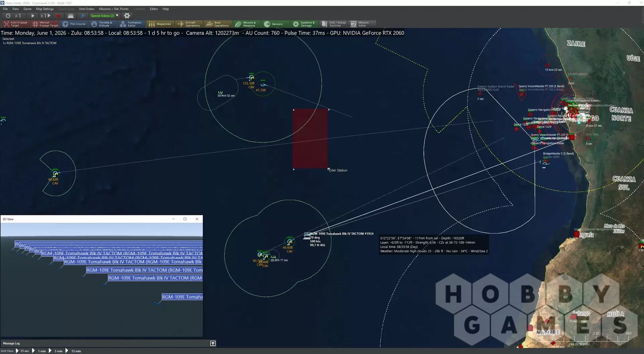Image resolution: width=644 pixels, height=354 pixels.
Task: Select the aircraft marked 28 min 17 sec
Action: tap(273, 257)
